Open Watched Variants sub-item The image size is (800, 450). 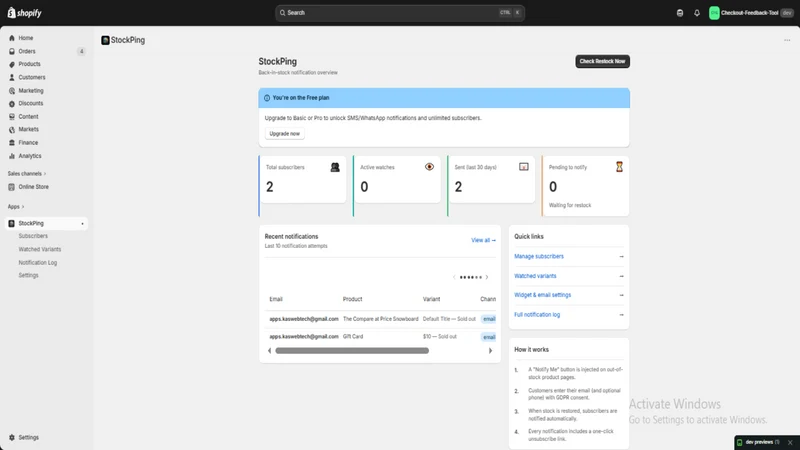(40, 249)
